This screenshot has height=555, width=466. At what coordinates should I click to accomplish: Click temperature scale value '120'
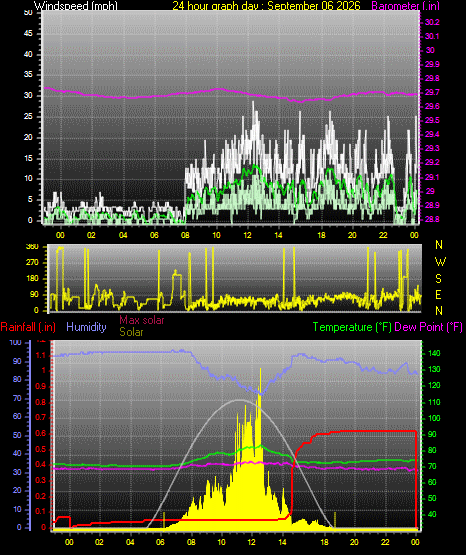(434, 385)
